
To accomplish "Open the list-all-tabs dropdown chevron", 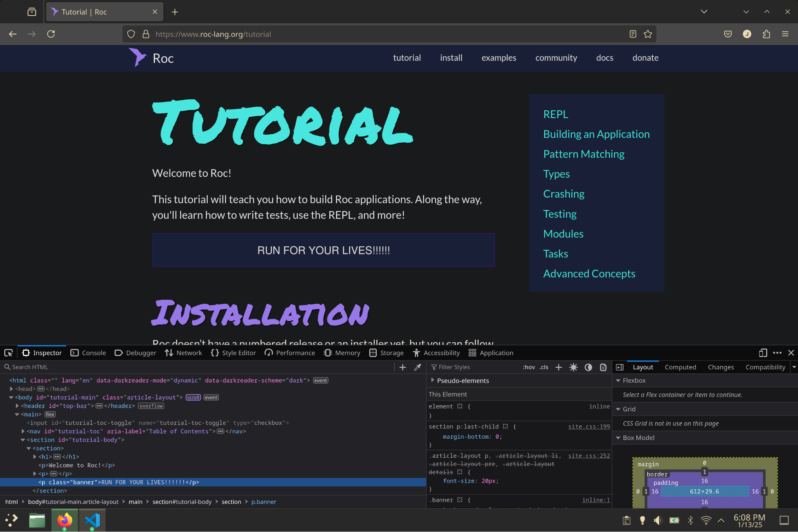I will coord(704,12).
